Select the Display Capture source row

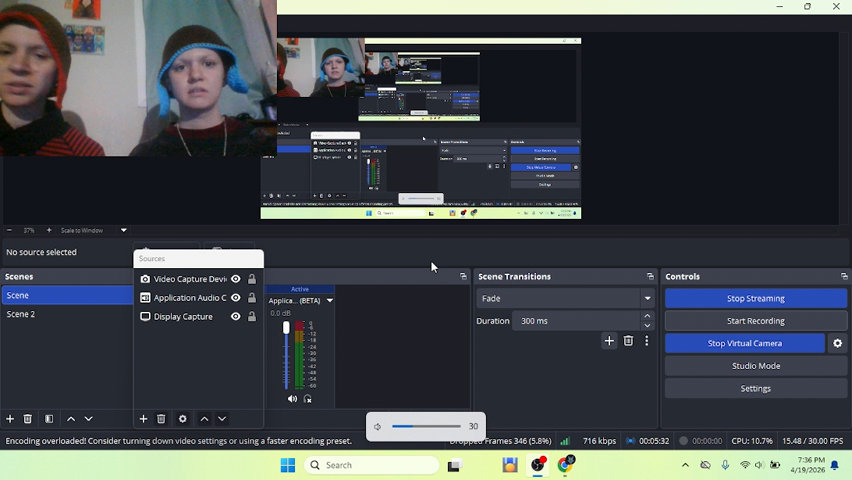pyautogui.click(x=198, y=316)
